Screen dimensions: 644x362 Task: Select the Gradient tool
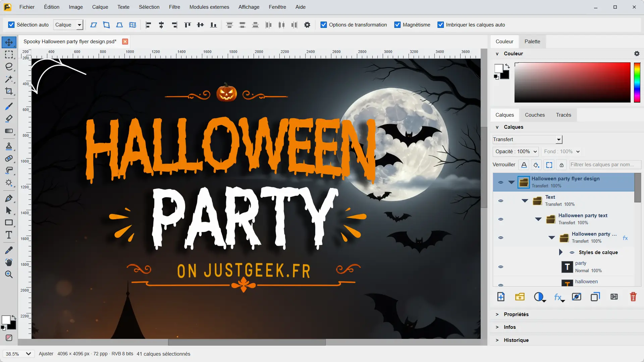coord(9,131)
